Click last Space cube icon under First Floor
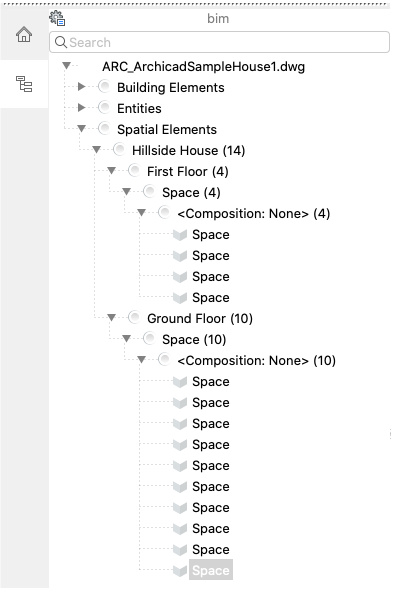 [x=180, y=298]
